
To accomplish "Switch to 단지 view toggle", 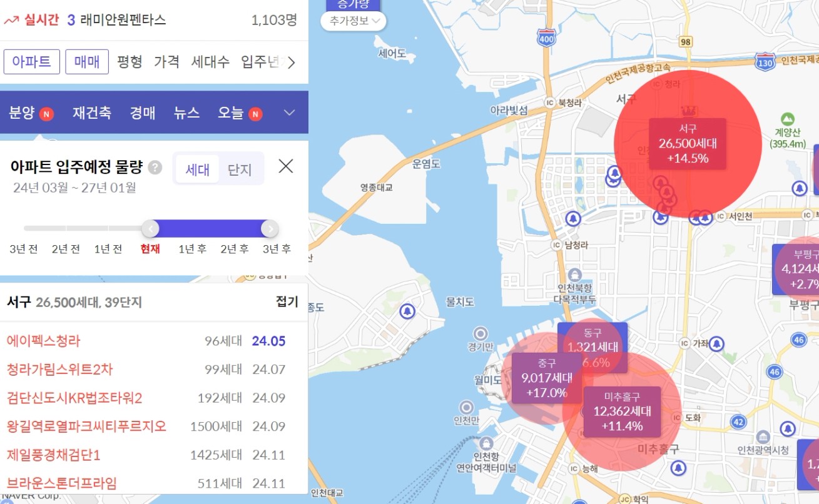I will point(240,169).
